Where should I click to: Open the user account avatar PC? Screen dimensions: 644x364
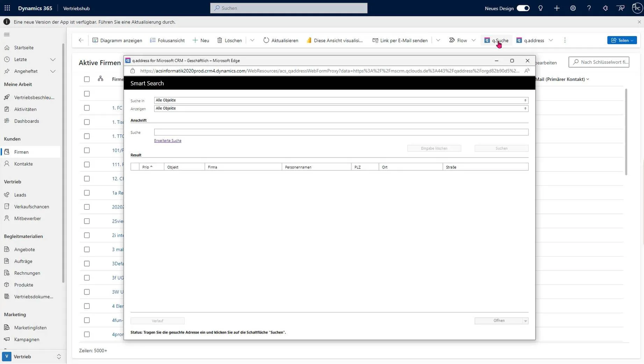click(637, 8)
